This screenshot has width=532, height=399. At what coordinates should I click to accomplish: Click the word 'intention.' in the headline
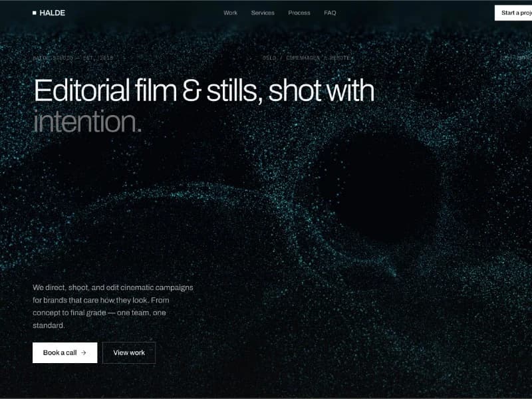coord(87,122)
